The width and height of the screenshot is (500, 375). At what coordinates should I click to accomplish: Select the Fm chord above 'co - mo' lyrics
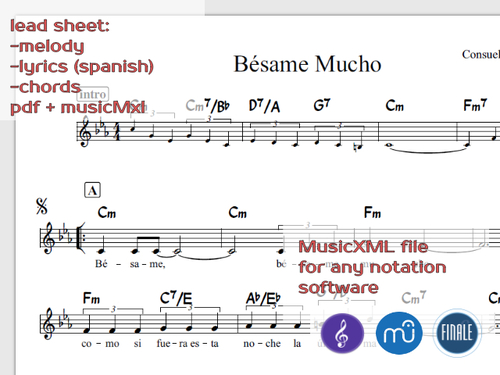[91, 298]
